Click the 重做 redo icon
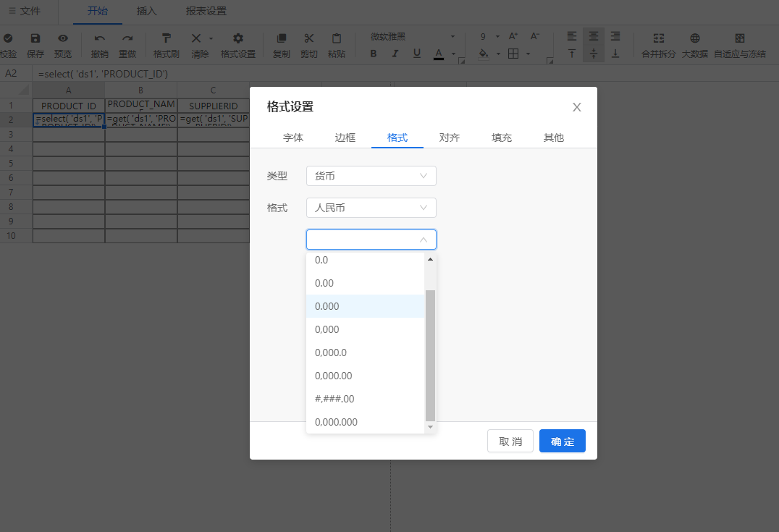779x532 pixels. [x=127, y=38]
